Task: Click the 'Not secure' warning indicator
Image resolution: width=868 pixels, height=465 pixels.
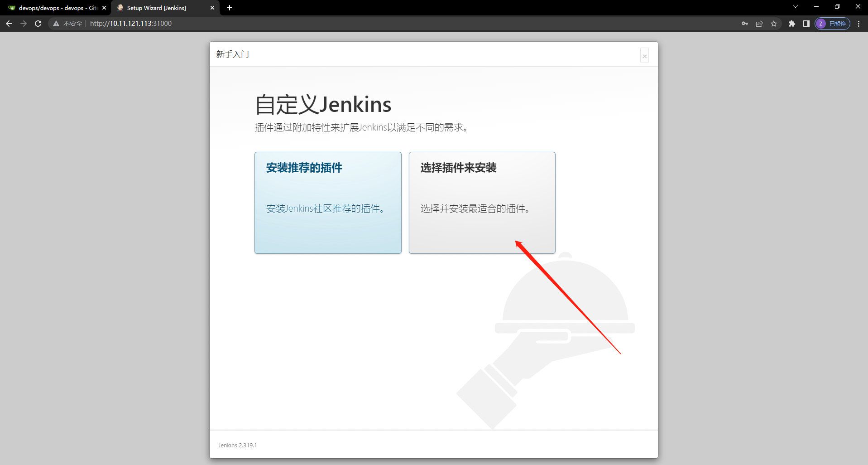Action: 67,24
